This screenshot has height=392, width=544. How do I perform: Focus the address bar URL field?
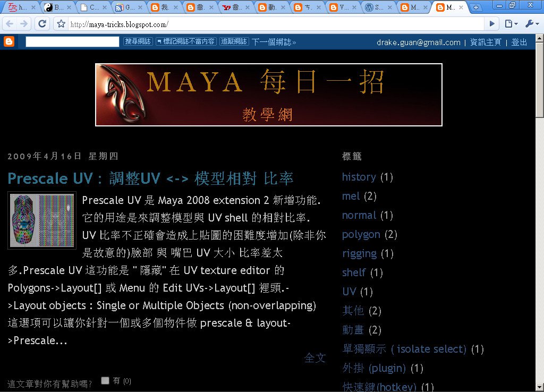point(276,24)
